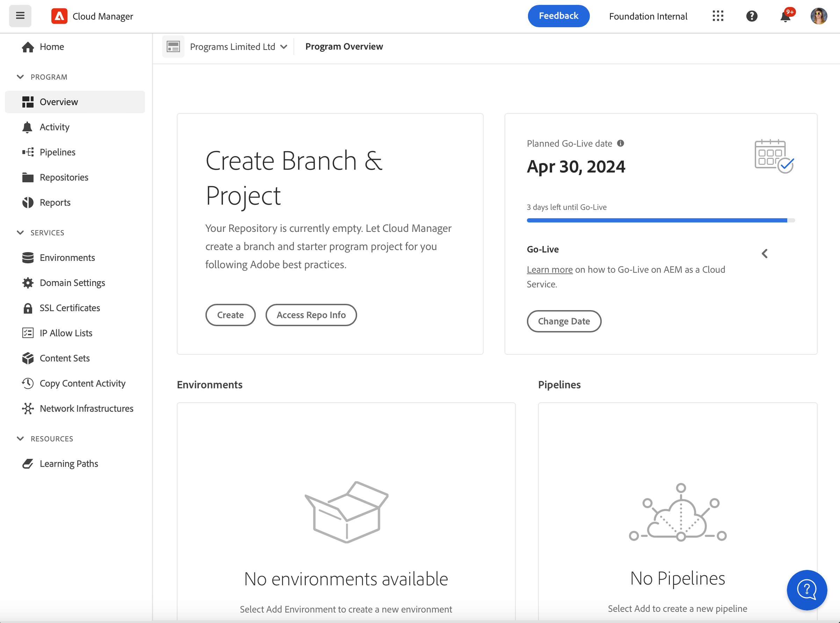The height and width of the screenshot is (623, 840).
Task: Collapse the RESOURCES sidebar section
Action: (x=20, y=439)
